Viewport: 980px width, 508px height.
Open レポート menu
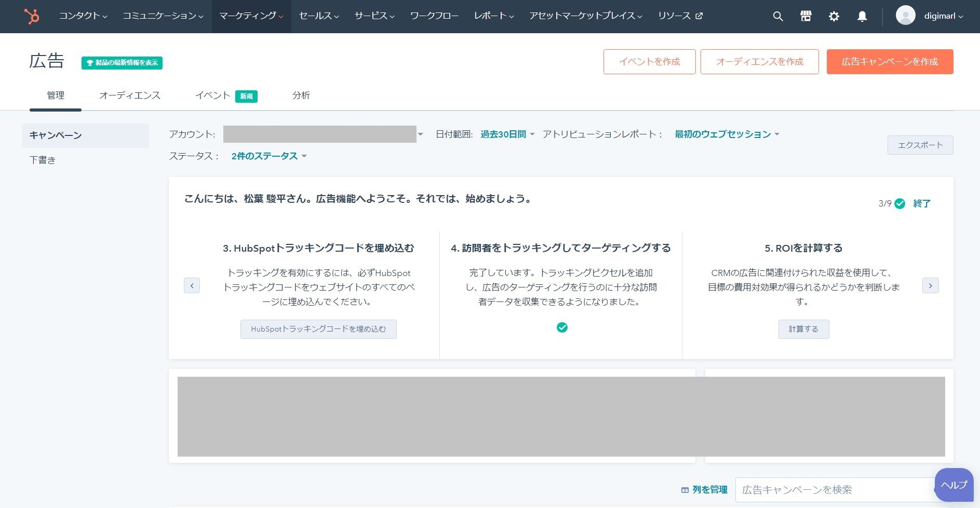494,16
